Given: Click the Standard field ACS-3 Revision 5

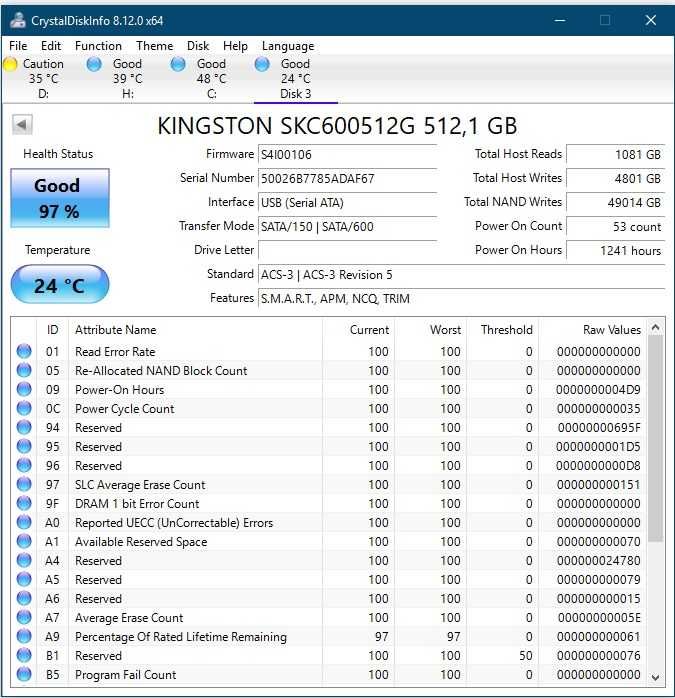Looking at the screenshot, I should 461,275.
